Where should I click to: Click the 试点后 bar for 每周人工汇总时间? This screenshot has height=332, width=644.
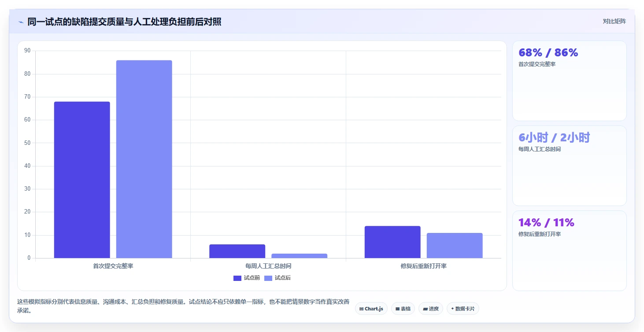(x=300, y=256)
